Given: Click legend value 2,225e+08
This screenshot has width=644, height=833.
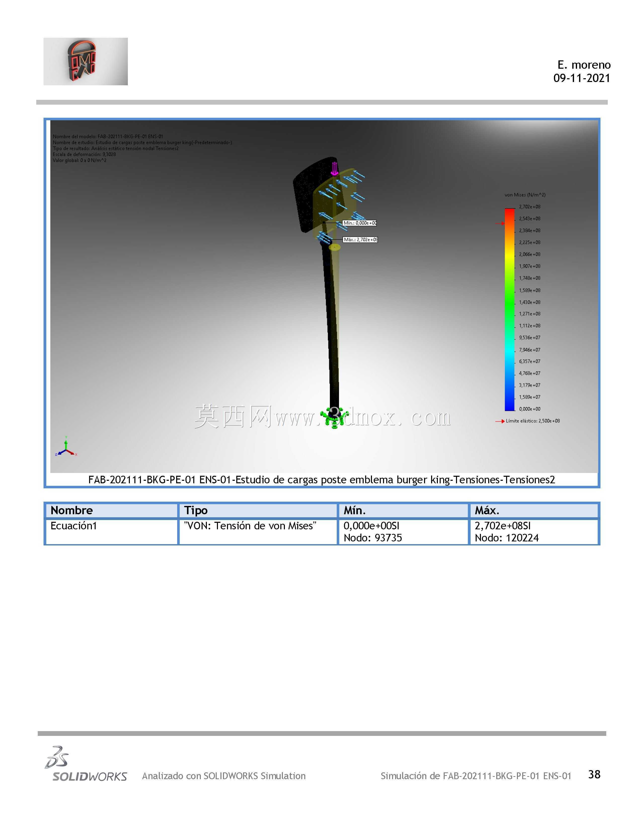Looking at the screenshot, I should 529,242.
